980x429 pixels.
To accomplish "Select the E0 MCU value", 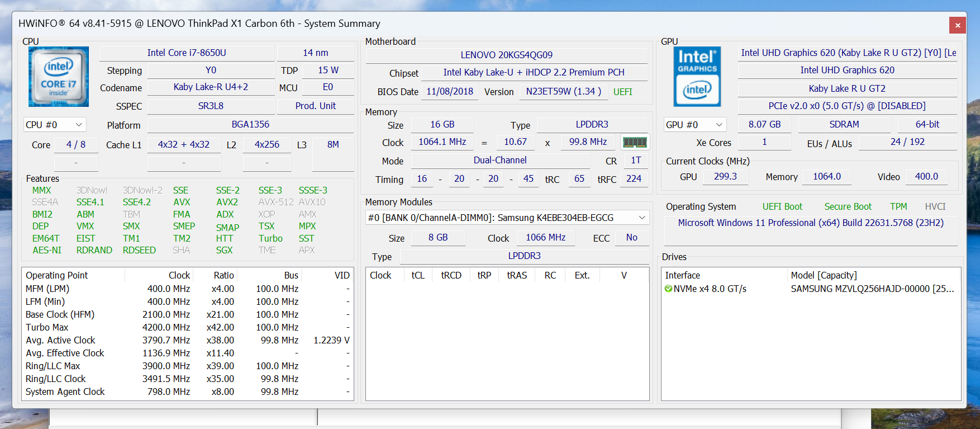I will (x=328, y=87).
